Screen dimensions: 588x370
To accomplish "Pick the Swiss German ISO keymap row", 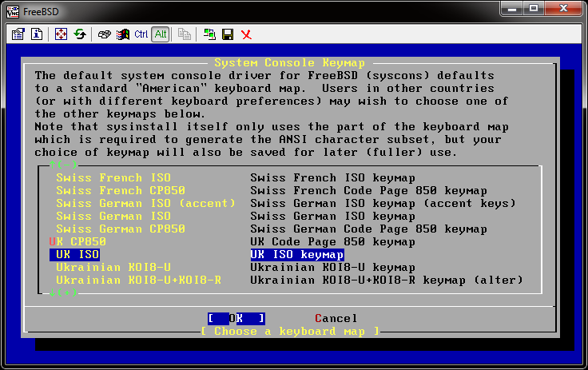I will (x=113, y=216).
